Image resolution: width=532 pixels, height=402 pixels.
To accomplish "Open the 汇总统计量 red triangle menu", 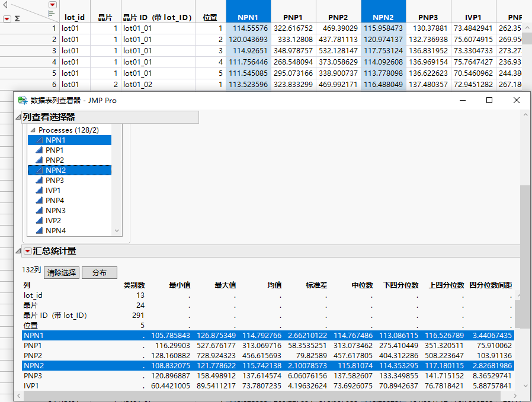I will click(28, 252).
